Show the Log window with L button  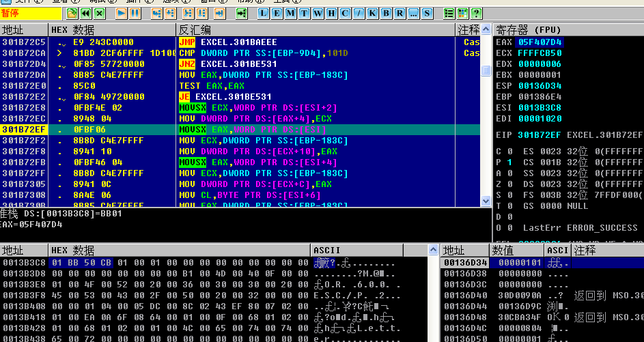263,13
